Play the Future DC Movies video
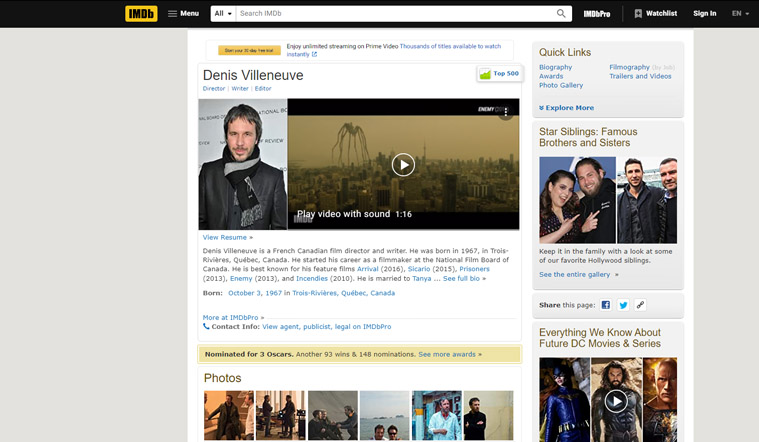 616,401
